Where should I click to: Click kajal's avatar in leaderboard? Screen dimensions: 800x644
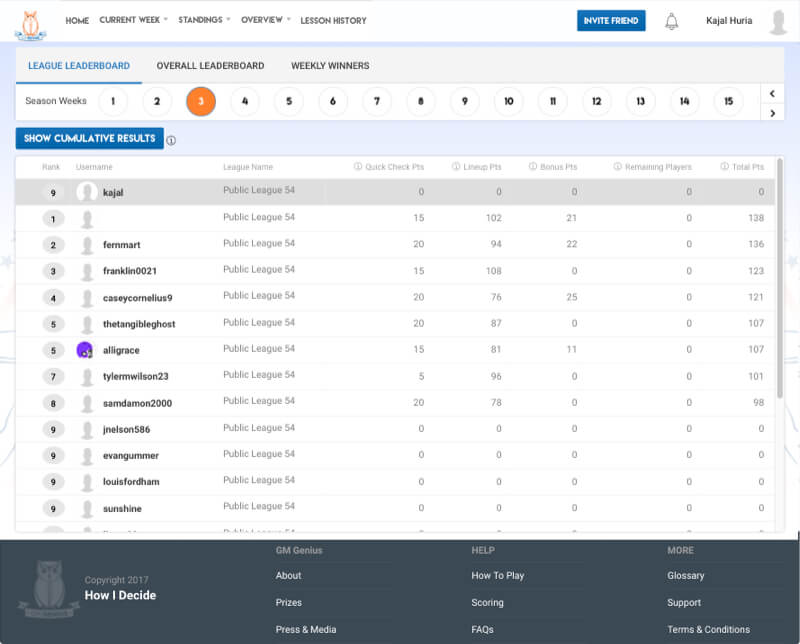[87, 192]
